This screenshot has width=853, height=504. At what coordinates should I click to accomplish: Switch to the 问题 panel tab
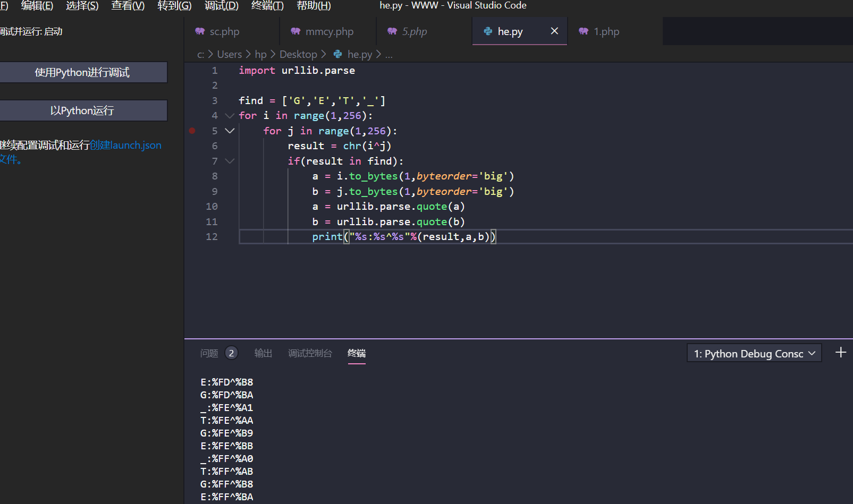pyautogui.click(x=209, y=353)
